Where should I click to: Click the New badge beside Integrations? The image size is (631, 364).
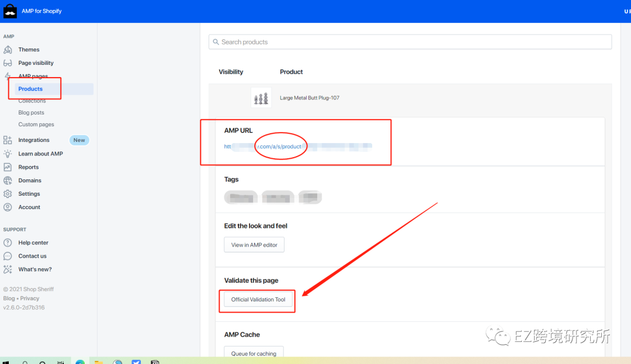click(x=79, y=140)
